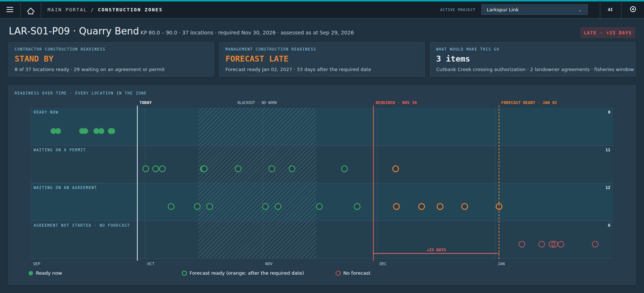Select the leftmost marker in Waiting on a Permit row
Viewport: 644px width, 293px height.
(x=146, y=169)
